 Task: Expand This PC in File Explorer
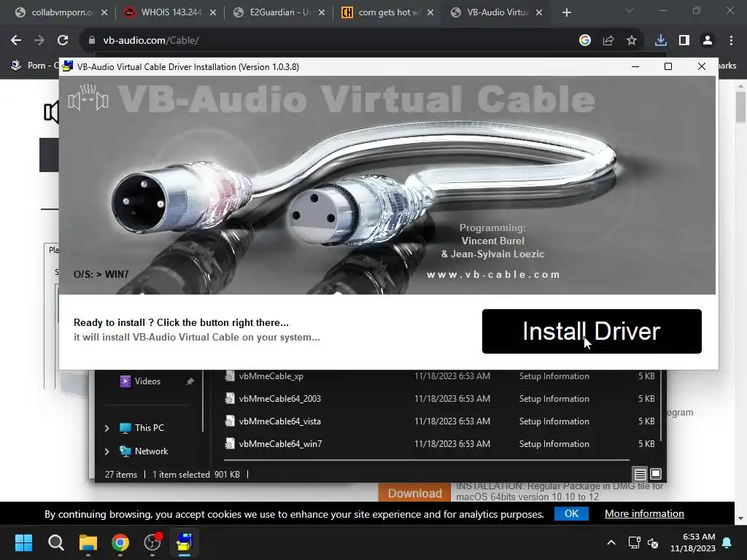pos(107,428)
